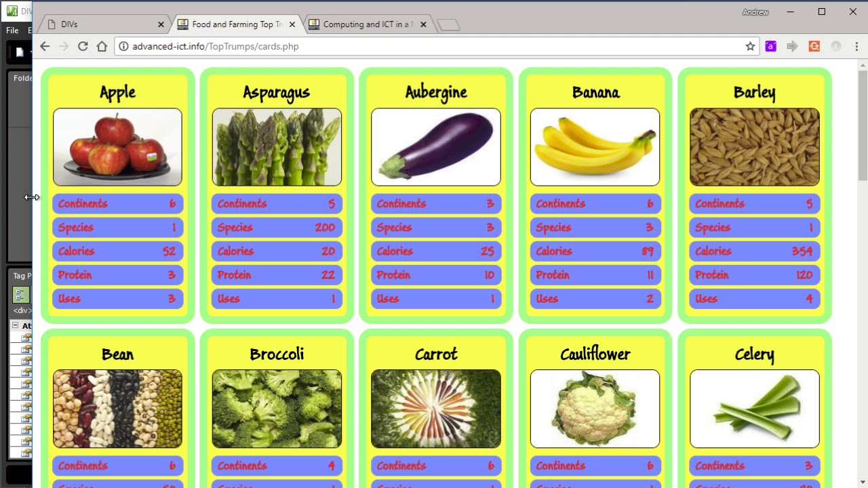Reload the current page

point(83,46)
